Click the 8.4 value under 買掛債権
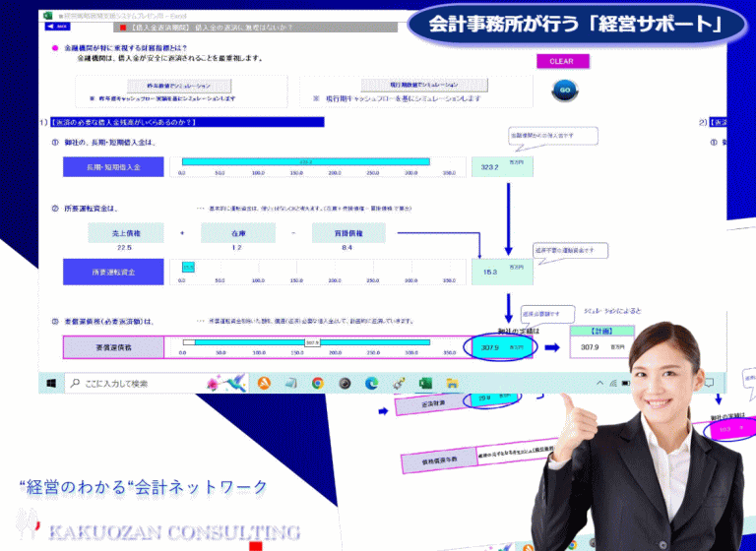This screenshot has height=551, width=756. click(346, 247)
